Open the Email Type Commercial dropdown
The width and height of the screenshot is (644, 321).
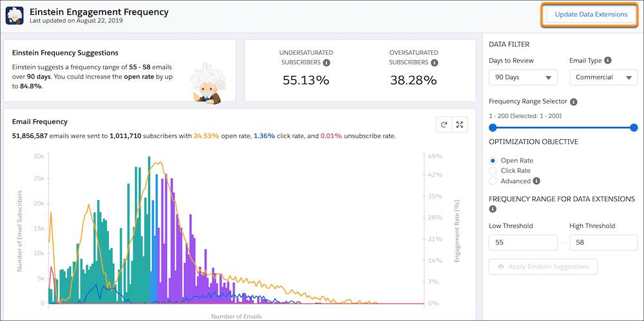point(603,77)
